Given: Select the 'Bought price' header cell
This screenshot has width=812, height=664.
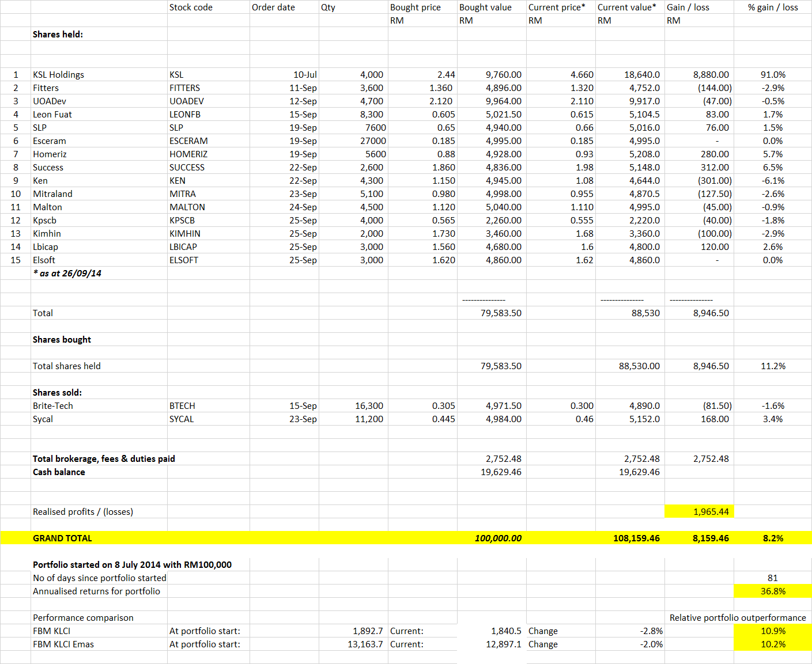Looking at the screenshot, I should point(422,7).
